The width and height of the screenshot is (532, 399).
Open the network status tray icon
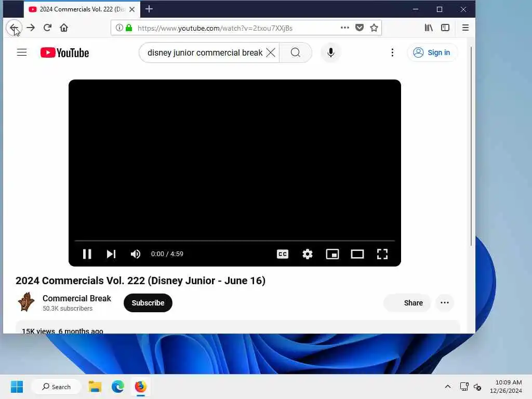point(464,387)
